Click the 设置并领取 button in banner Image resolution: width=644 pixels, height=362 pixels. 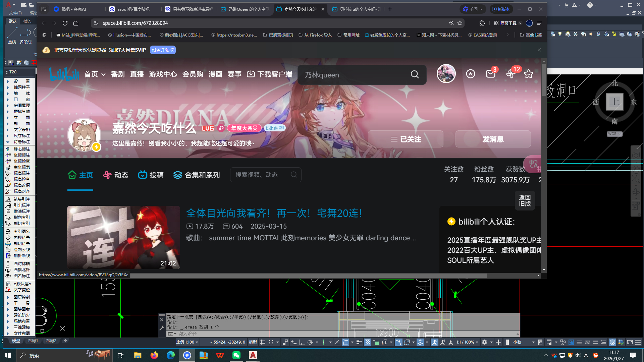[163, 50]
